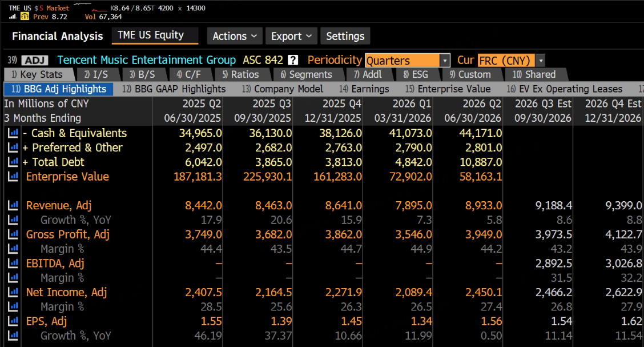Click the intraday sparkline chart at top
Image resolution: width=644 pixels, height=347 pixels.
coord(90,7)
